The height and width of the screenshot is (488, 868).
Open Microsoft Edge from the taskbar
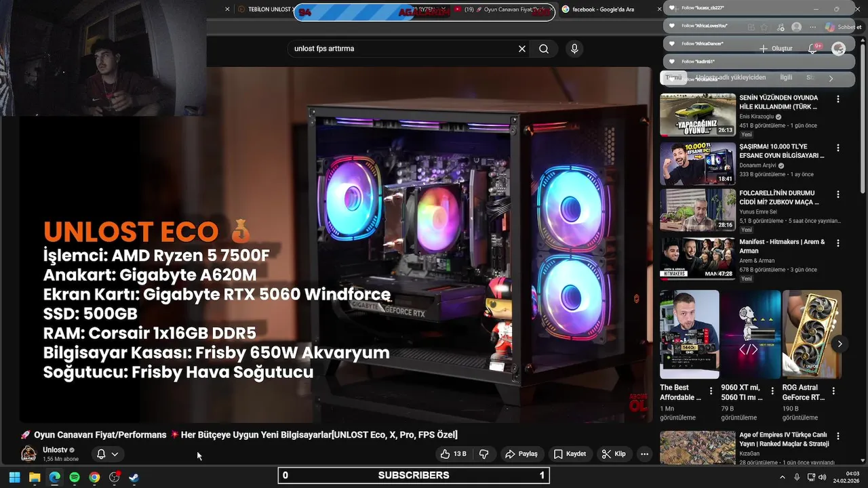pos(54,477)
